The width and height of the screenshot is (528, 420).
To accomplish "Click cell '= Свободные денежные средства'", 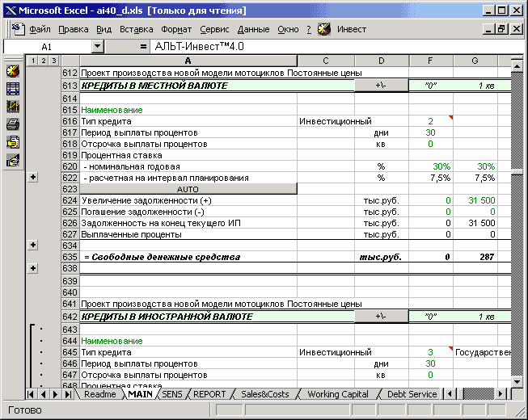I will coord(188,257).
